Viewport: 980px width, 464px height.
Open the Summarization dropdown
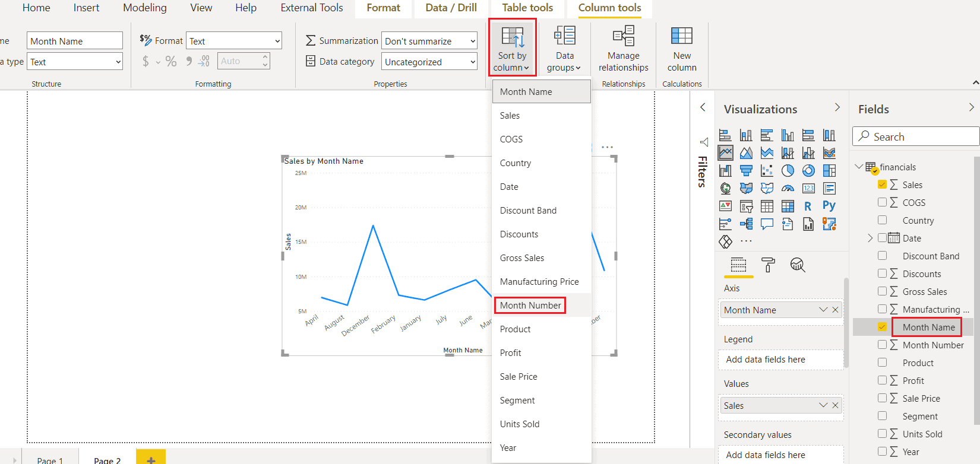(x=429, y=41)
